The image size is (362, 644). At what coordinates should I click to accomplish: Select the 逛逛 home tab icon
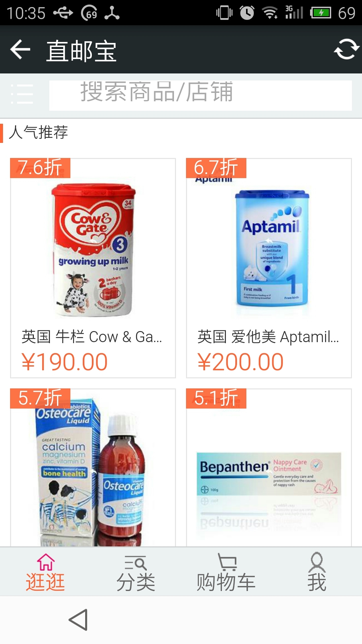46,562
